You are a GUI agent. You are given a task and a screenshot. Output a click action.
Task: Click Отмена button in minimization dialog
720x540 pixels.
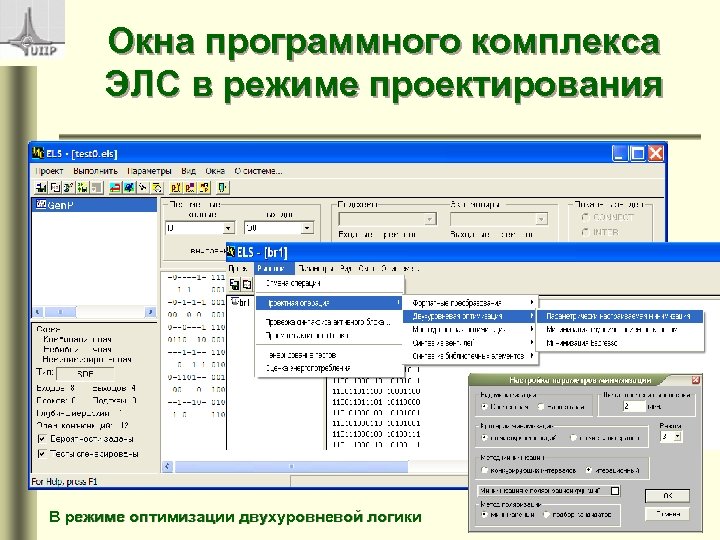click(x=667, y=514)
